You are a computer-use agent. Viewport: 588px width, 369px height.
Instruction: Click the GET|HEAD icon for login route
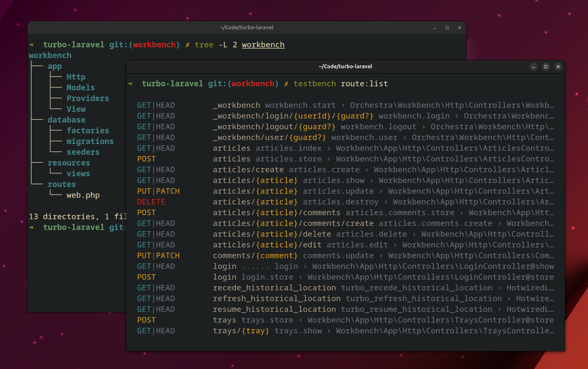point(156,266)
